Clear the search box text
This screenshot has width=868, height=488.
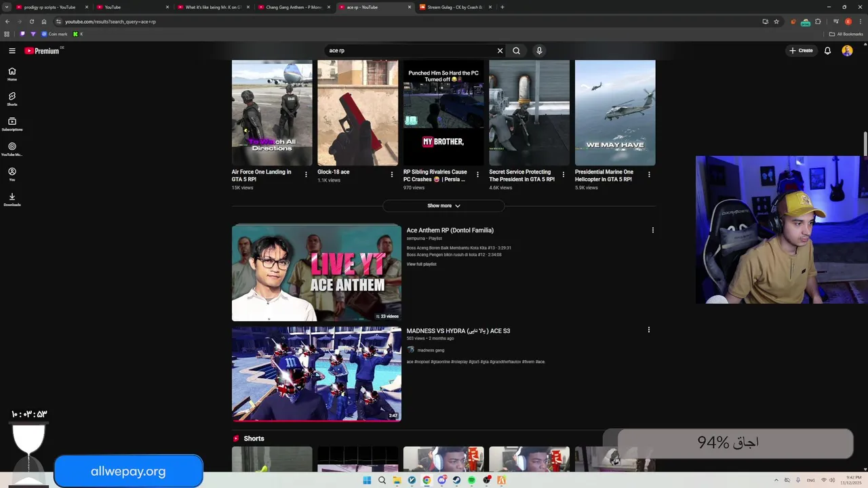[x=500, y=51]
